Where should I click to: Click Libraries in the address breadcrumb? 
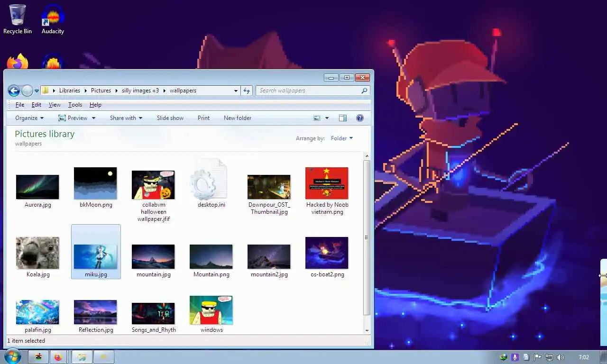click(70, 91)
